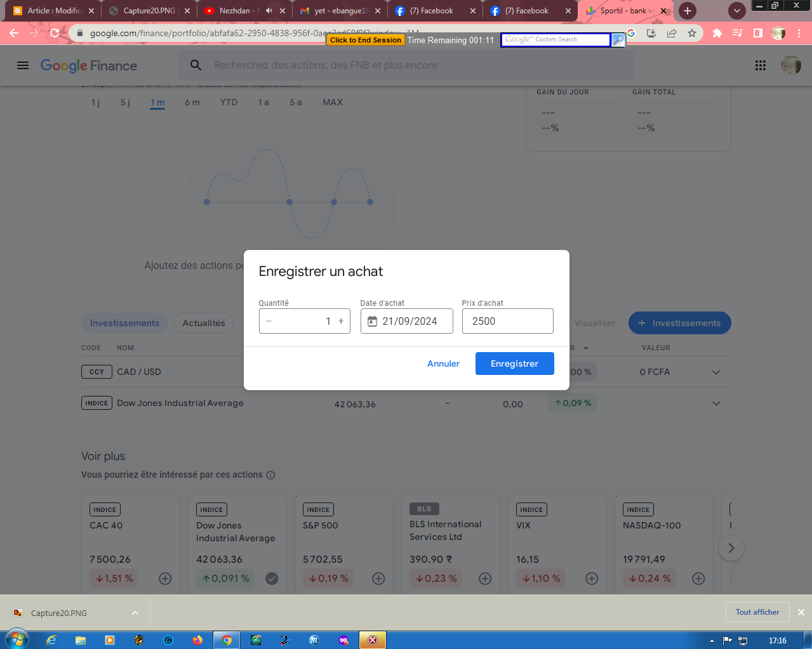Viewport: 812px width, 649px height.
Task: Open Internet Explorer from the taskbar
Action: click(x=51, y=640)
